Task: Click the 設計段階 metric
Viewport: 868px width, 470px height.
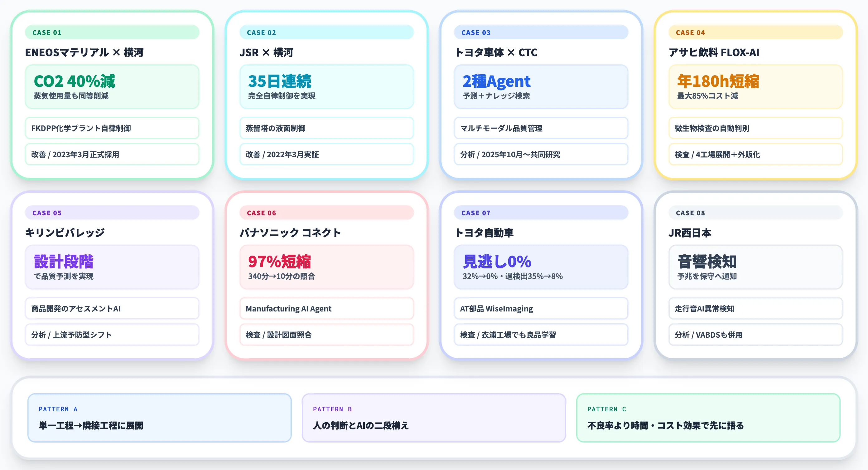Action: point(63,262)
